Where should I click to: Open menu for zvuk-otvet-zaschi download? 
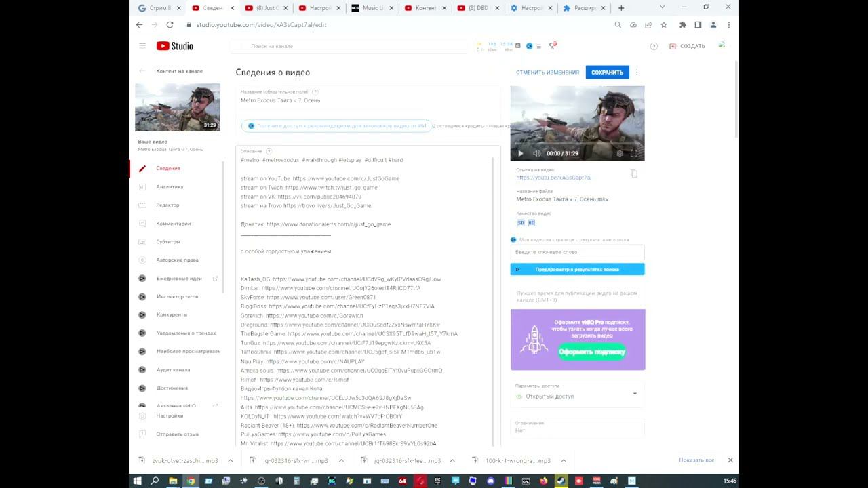point(231,461)
